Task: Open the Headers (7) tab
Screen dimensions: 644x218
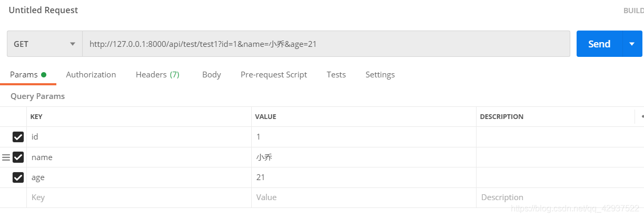Action: [x=157, y=75]
